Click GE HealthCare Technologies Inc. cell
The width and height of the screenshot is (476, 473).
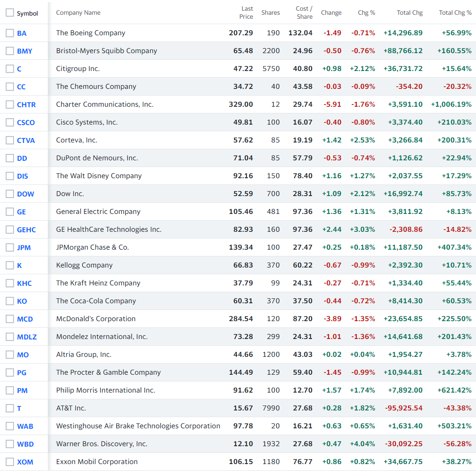point(109,230)
